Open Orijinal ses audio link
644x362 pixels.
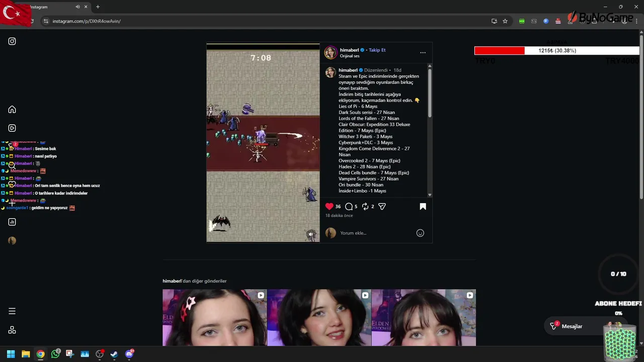coord(350,56)
